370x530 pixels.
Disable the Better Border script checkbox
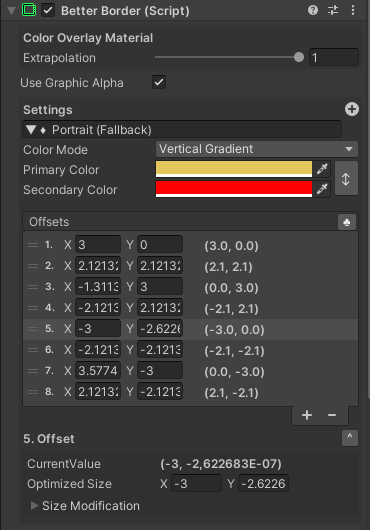(x=48, y=10)
